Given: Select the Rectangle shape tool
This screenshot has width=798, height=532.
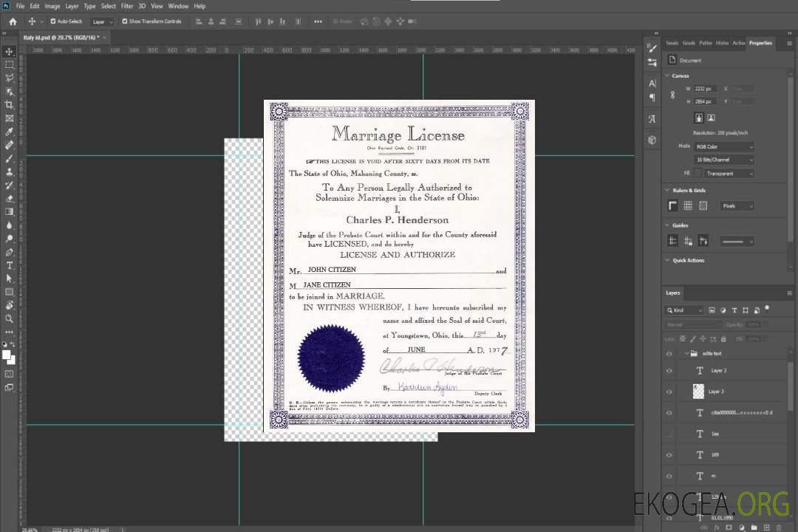Looking at the screenshot, I should pyautogui.click(x=9, y=292).
